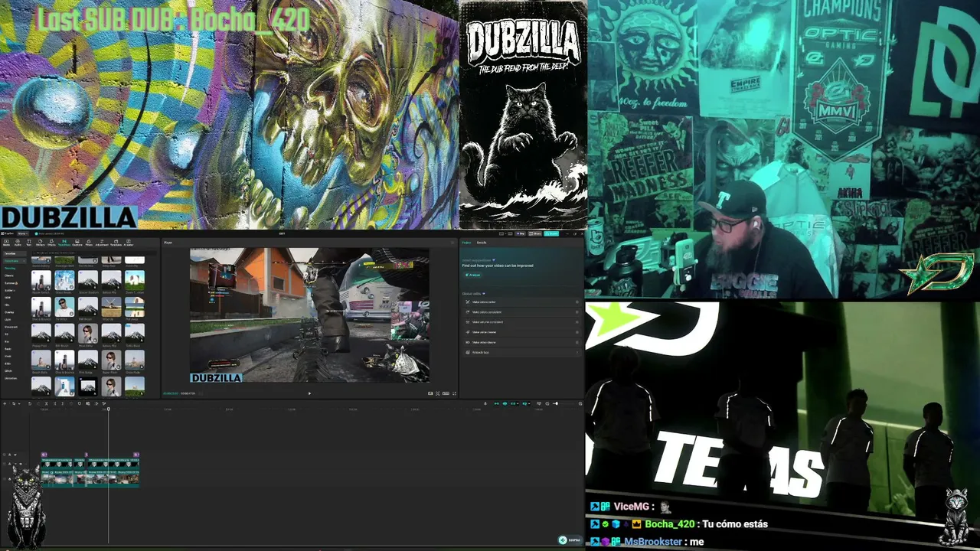Select the Distortion transitions category

click(11, 378)
